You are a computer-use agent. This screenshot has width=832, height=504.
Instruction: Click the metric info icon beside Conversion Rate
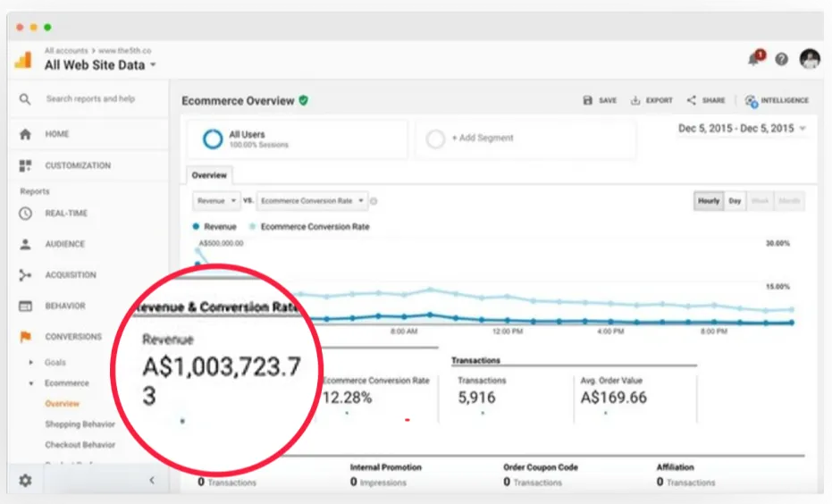coord(374,201)
